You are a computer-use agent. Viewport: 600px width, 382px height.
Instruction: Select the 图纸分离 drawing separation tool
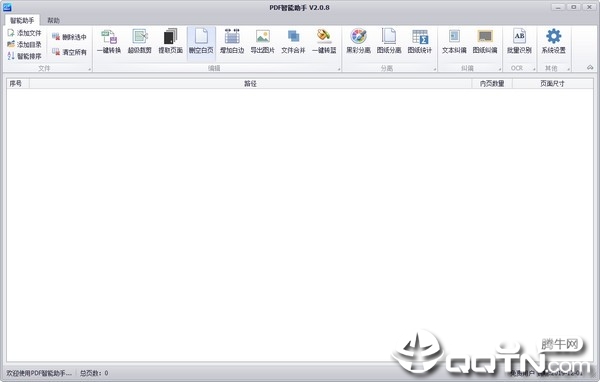point(389,42)
